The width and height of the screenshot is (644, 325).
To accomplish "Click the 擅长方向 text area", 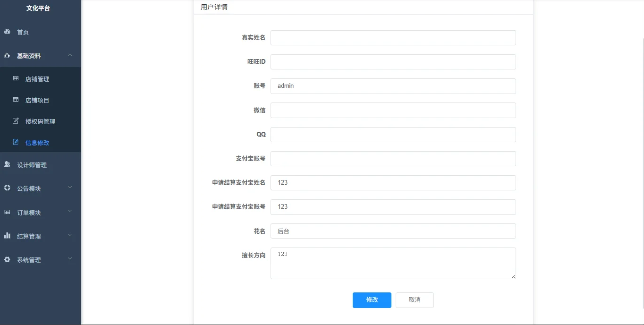I will pyautogui.click(x=393, y=263).
